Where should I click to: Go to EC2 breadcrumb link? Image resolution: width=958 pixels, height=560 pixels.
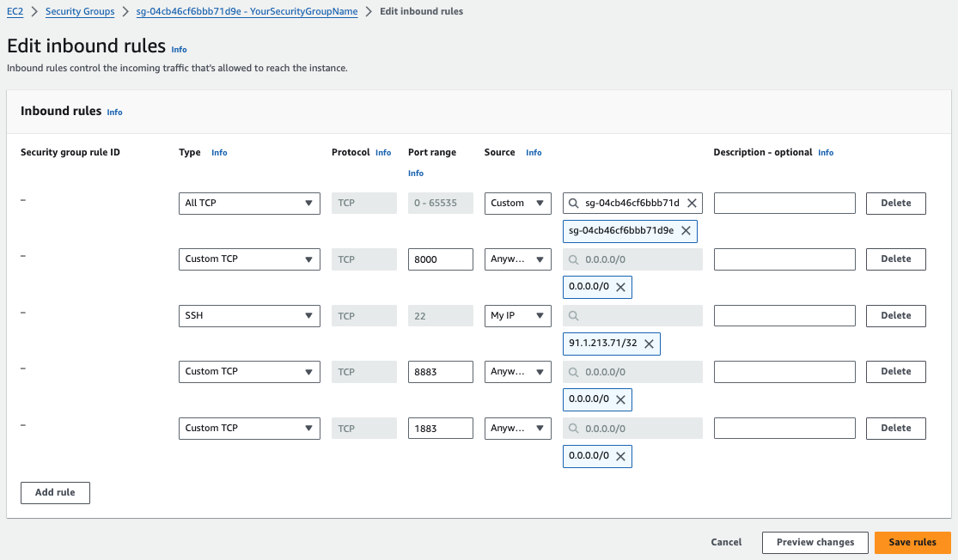click(15, 12)
